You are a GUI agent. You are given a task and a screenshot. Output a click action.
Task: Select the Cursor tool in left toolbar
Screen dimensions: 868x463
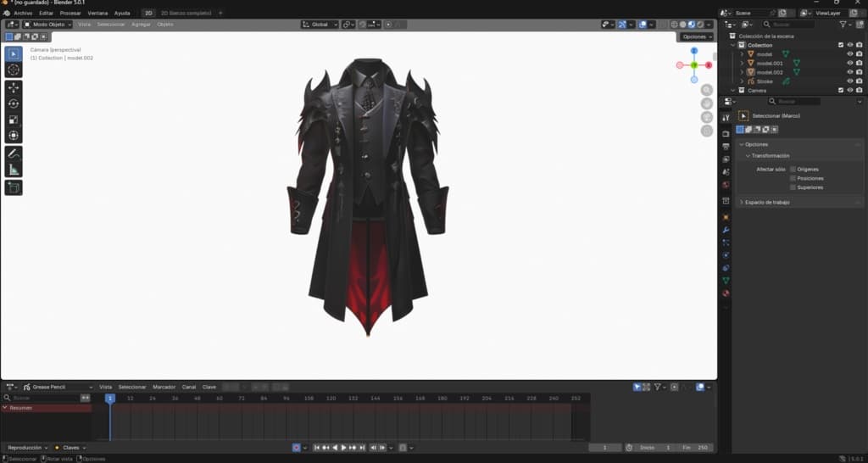click(x=14, y=70)
